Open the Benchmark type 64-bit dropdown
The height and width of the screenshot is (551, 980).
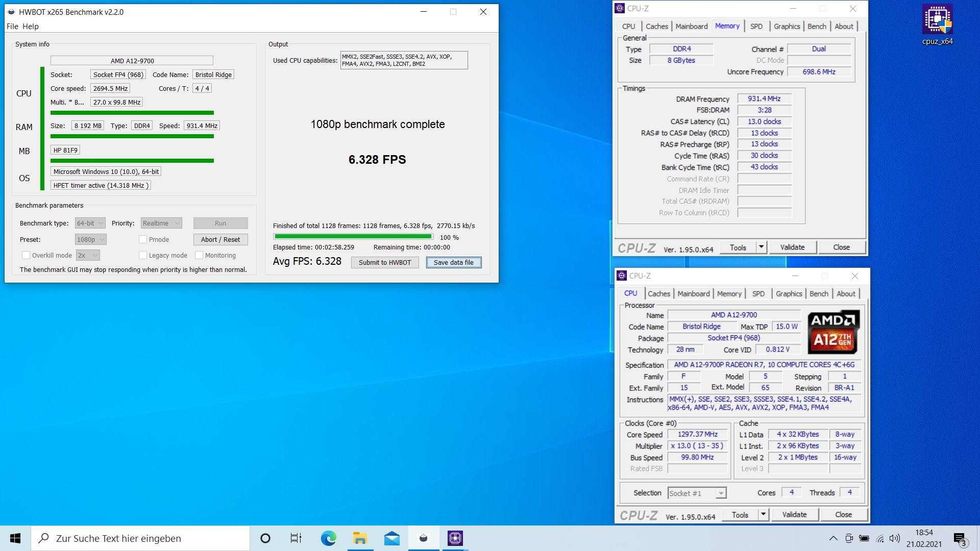[x=90, y=223]
